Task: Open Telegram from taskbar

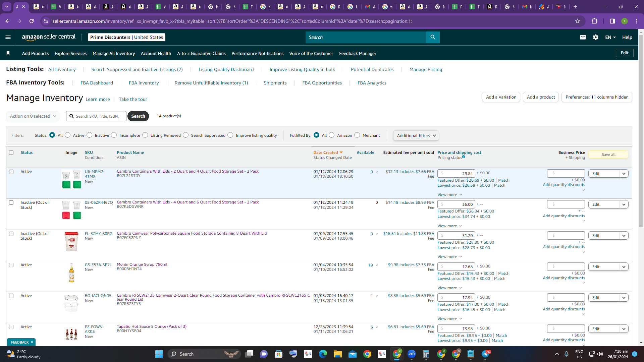Action: [485, 354]
